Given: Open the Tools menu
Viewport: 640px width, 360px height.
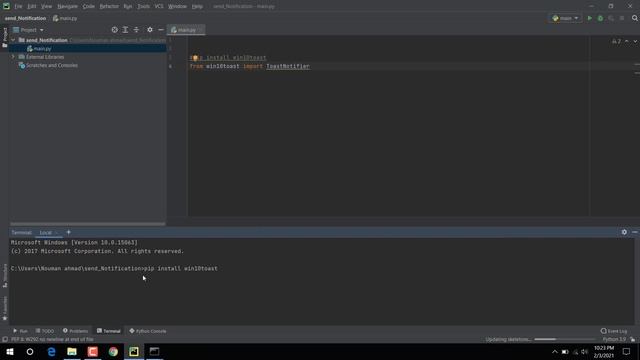Looking at the screenshot, I should click(x=143, y=7).
